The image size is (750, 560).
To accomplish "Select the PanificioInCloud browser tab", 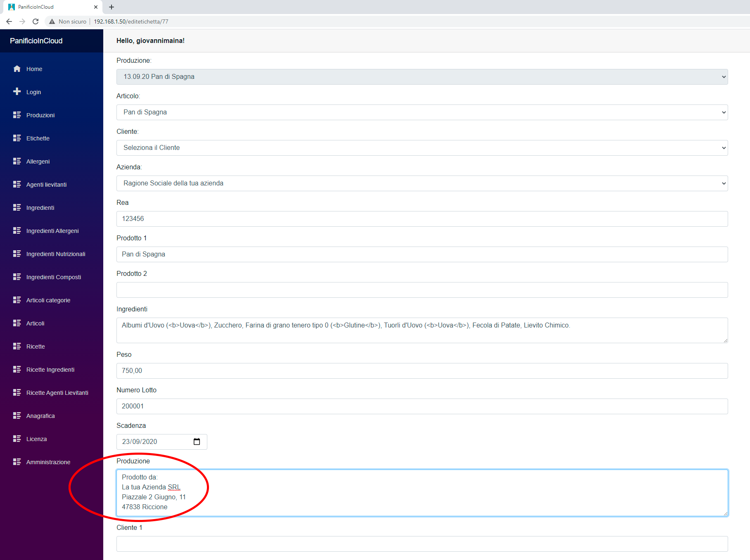I will click(52, 7).
